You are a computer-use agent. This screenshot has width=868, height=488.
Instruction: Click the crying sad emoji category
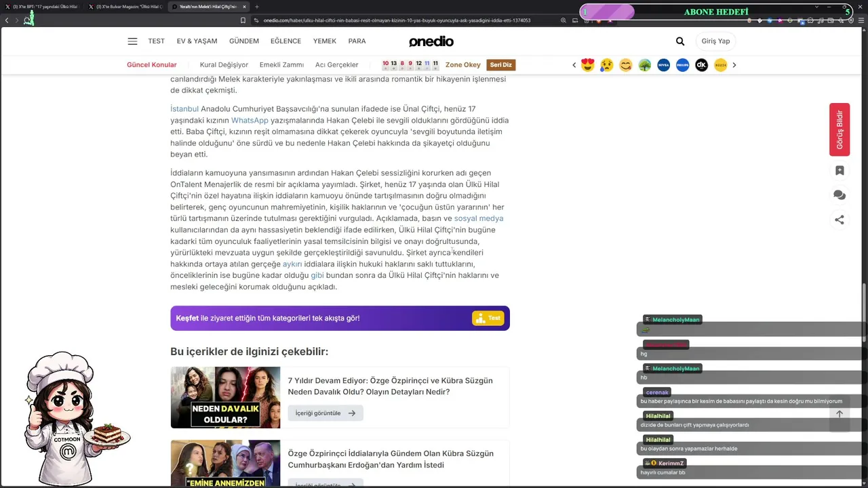607,65
